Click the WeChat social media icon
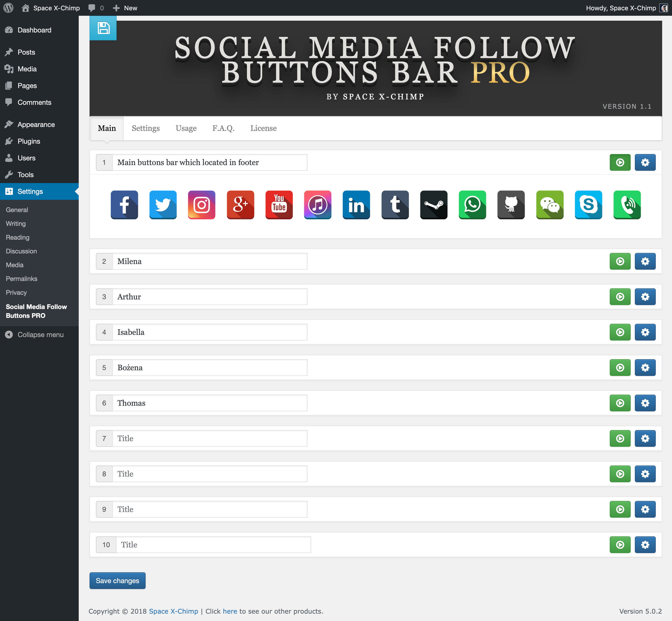Viewport: 672px width, 621px height. click(550, 205)
